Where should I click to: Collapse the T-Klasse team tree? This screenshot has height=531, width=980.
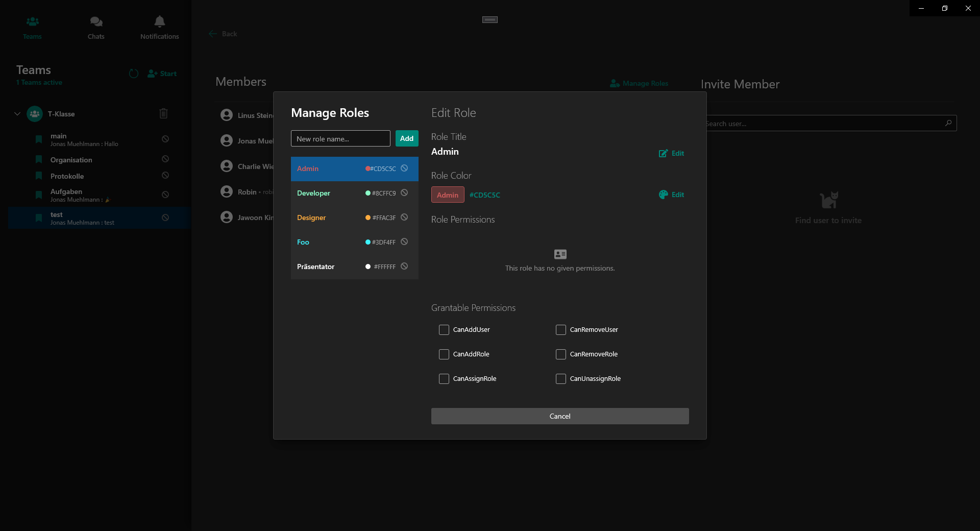click(x=17, y=113)
